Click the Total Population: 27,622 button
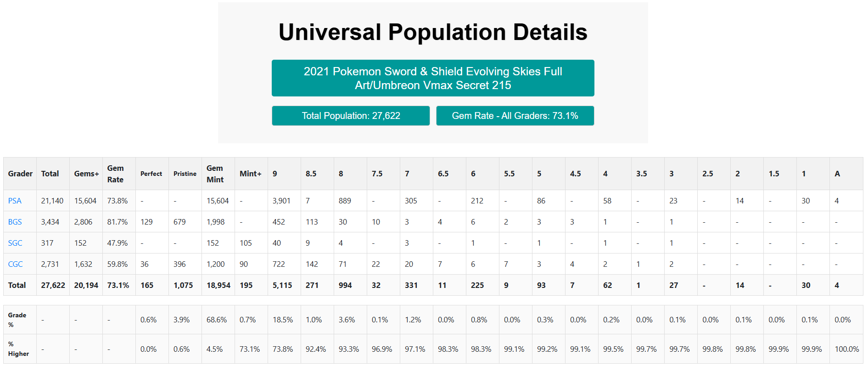The image size is (868, 366). [351, 116]
